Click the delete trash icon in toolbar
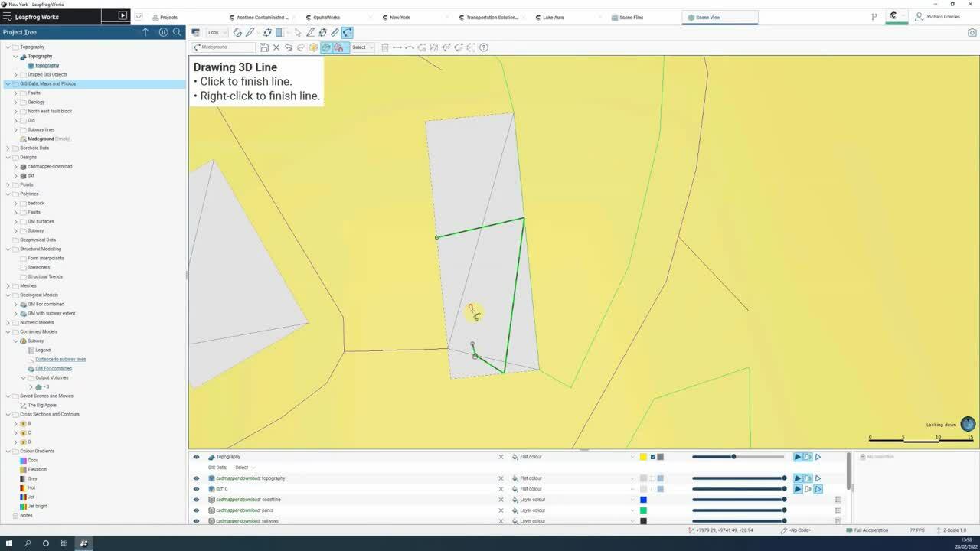Image resolution: width=980 pixels, height=551 pixels. 384,47
